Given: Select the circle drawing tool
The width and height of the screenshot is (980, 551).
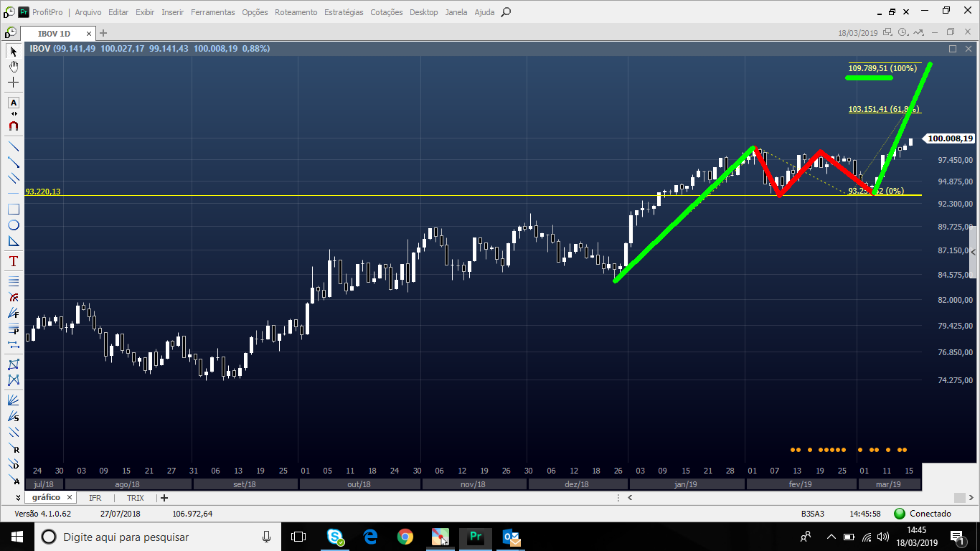Looking at the screenshot, I should click(x=13, y=225).
